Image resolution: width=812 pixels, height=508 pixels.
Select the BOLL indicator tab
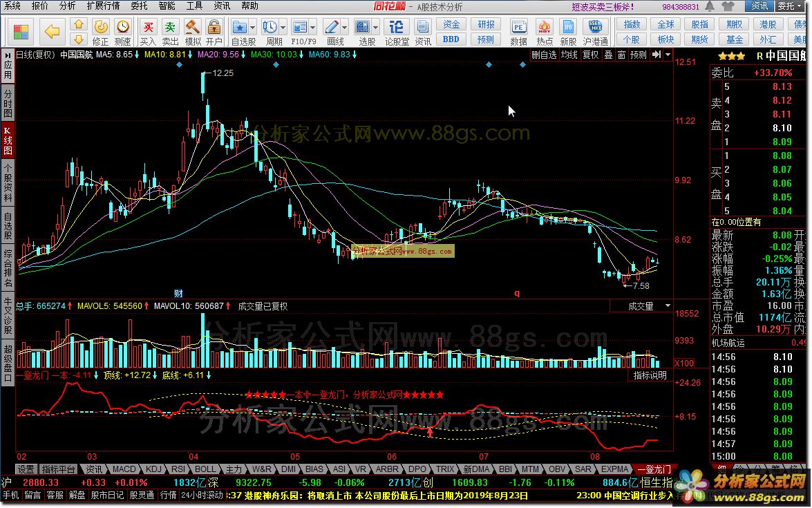[205, 469]
